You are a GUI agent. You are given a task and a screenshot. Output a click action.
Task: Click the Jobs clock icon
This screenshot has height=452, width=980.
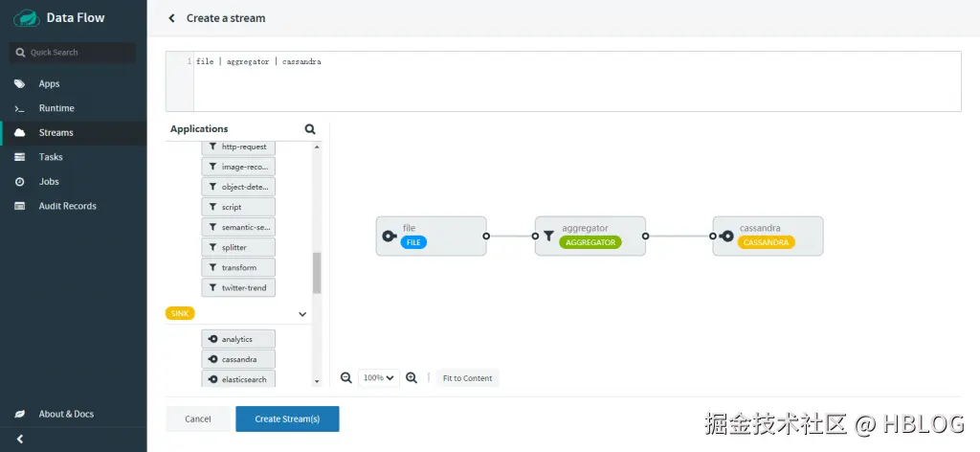point(20,181)
